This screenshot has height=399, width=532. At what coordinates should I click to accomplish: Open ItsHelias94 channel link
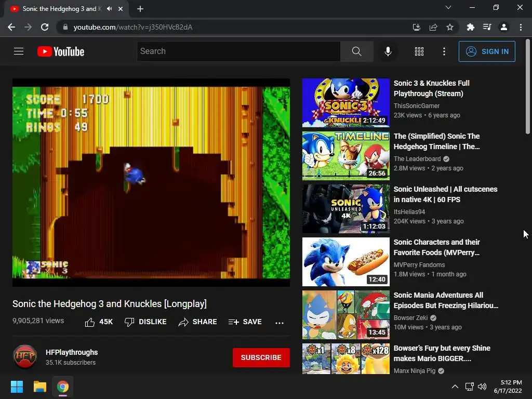coord(409,212)
